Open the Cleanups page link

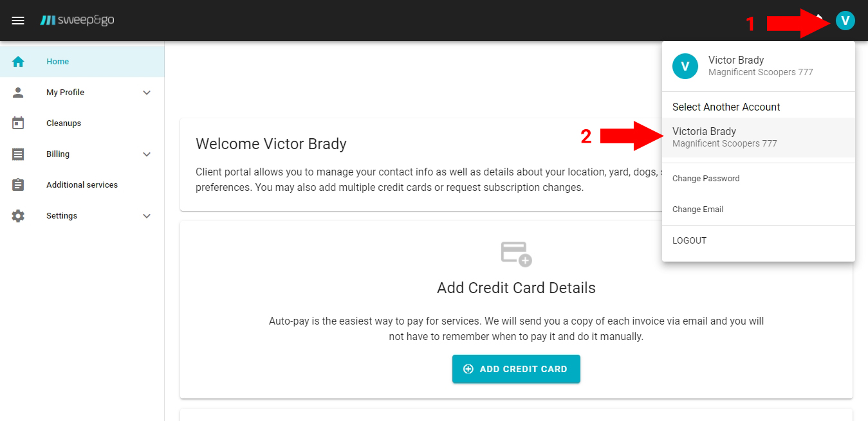64,123
